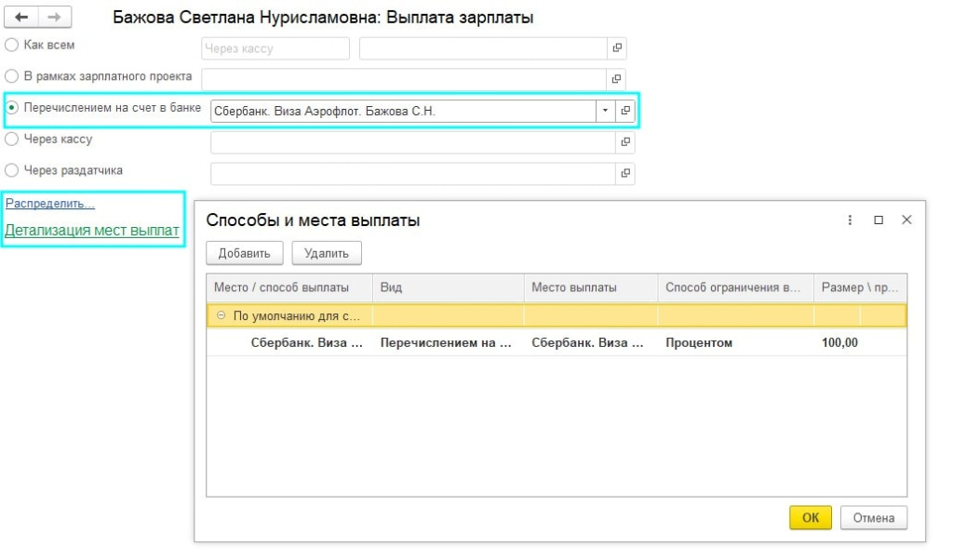
Task: Click the Место / способ выплаты column header
Action: click(282, 287)
